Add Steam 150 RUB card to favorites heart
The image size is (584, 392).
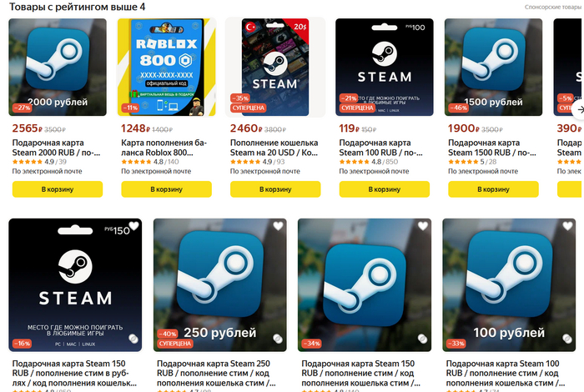click(133, 225)
